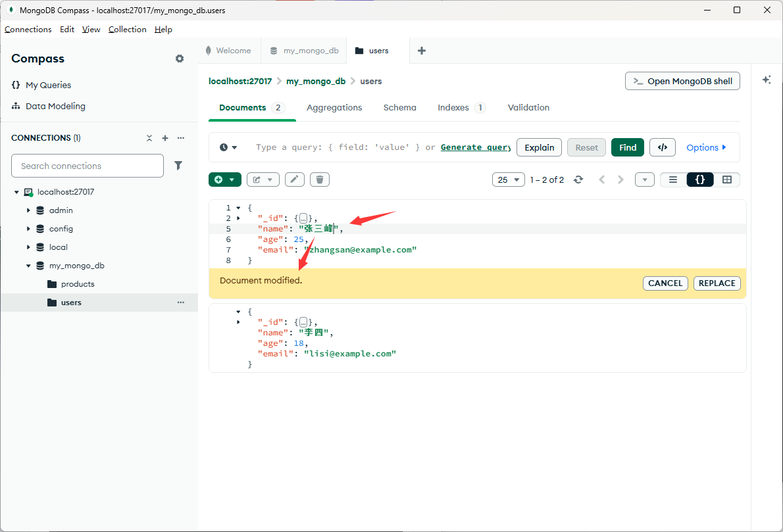Click my_mongo_db breadcrumb link

coord(316,82)
